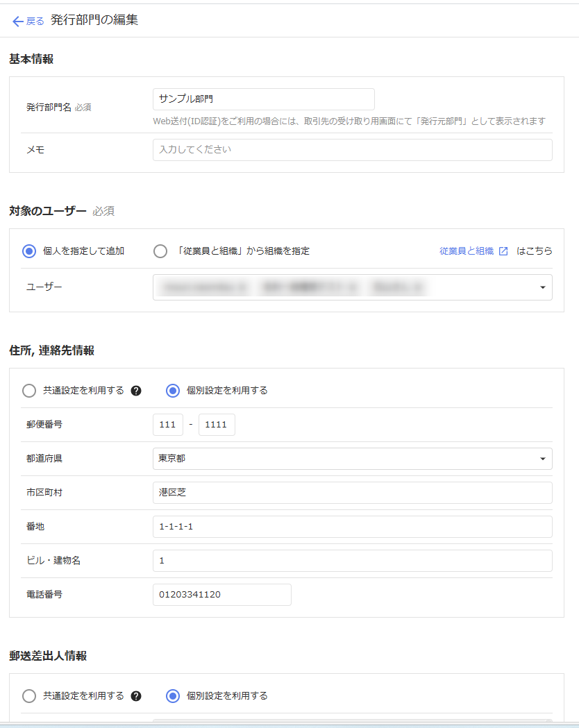
Task: Click help icon in 住所, 連絡先情報 section
Action: (136, 391)
